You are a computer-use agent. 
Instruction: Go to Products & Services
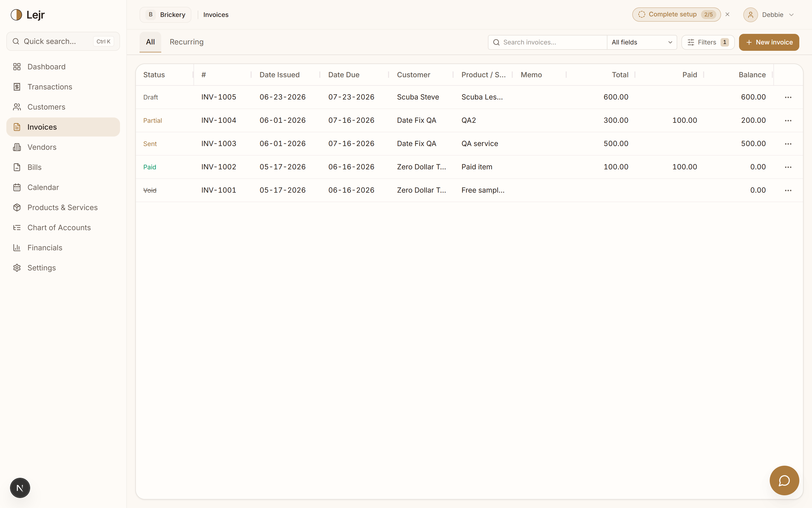pyautogui.click(x=63, y=208)
